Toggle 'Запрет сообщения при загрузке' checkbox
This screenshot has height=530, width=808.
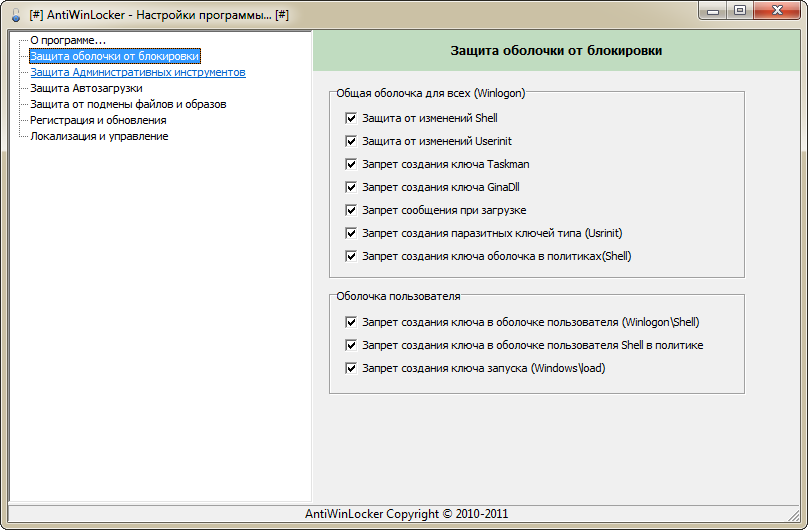click(x=351, y=210)
